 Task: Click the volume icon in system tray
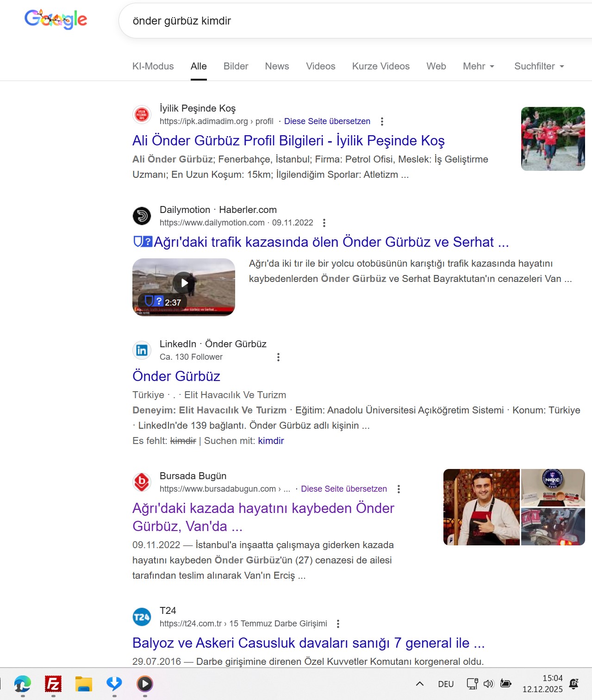click(488, 684)
